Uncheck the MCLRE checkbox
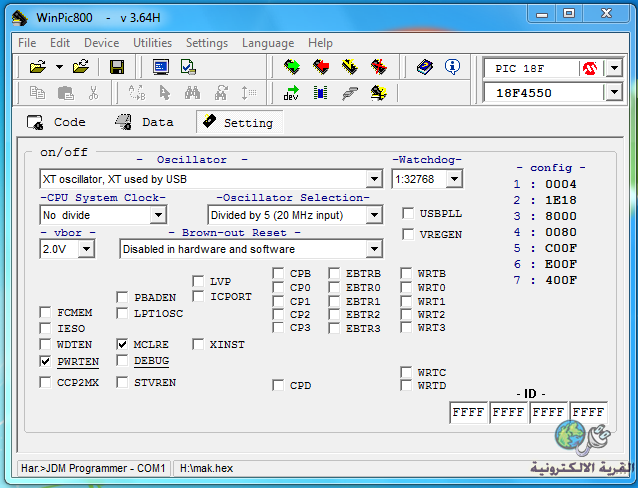Screen dimensions: 640x490 point(122,344)
